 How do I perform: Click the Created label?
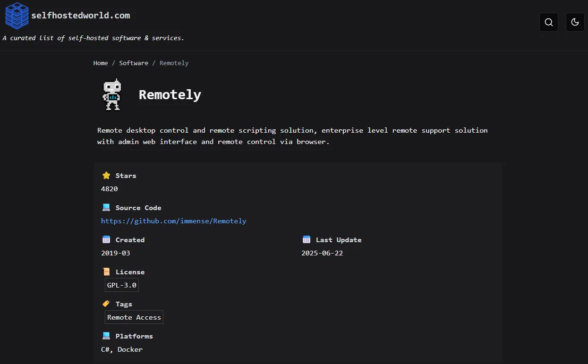pyautogui.click(x=130, y=240)
